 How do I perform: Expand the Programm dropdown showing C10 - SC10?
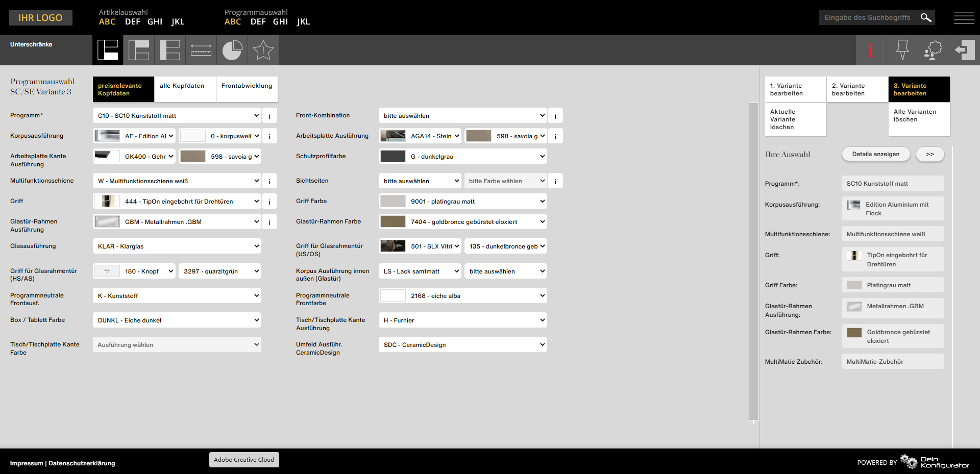point(177,116)
